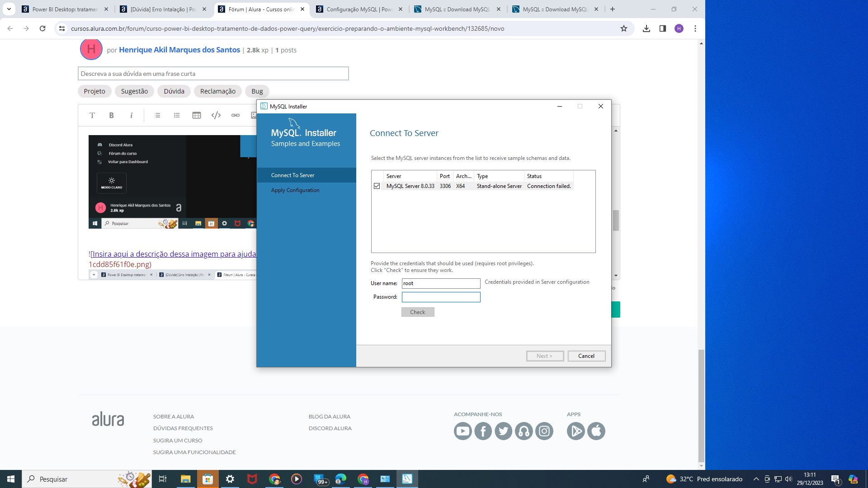Toggle italic formatting in forum editor
The height and width of the screenshot is (488, 868).
(131, 115)
